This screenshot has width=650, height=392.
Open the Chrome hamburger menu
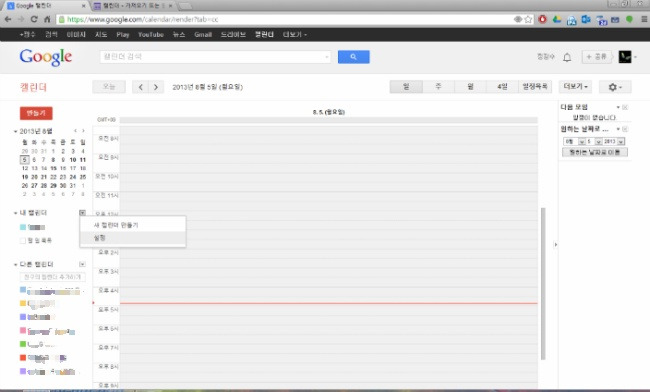644,19
